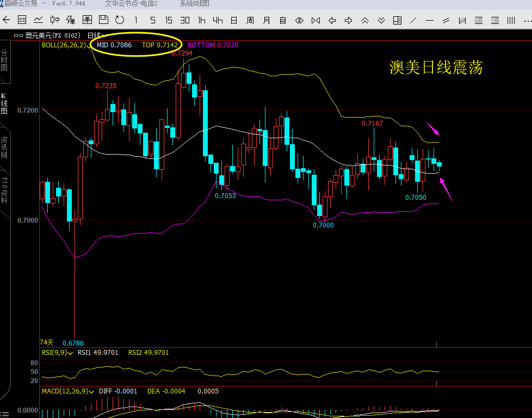
Task: Open the 分时图 side tab
Action: pos(4,60)
